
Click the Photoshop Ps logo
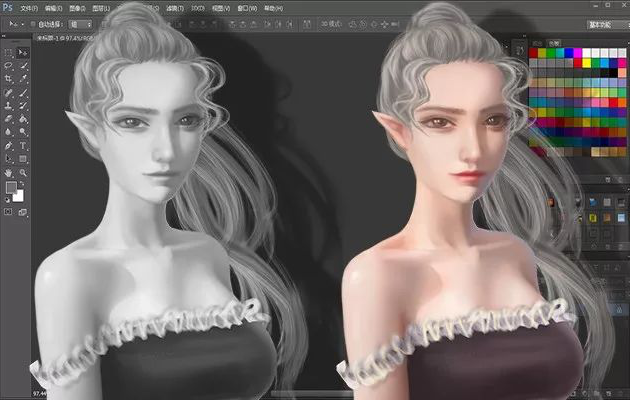coord(7,7)
